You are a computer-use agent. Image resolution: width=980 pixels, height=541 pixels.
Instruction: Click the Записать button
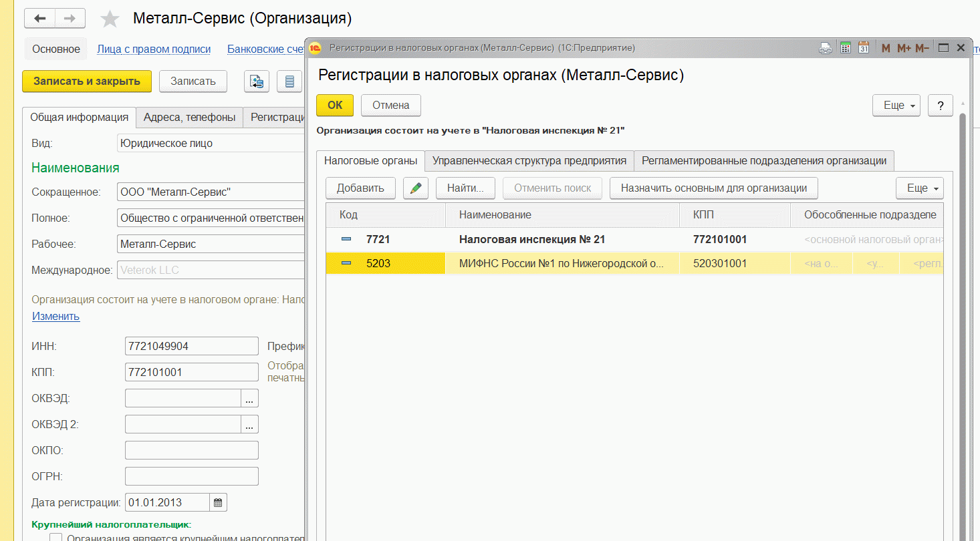193,81
